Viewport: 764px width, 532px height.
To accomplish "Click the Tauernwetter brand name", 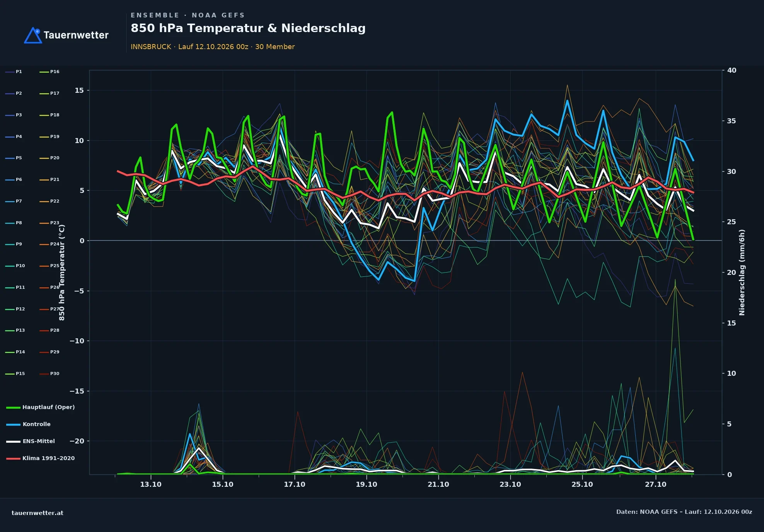I will (76, 35).
